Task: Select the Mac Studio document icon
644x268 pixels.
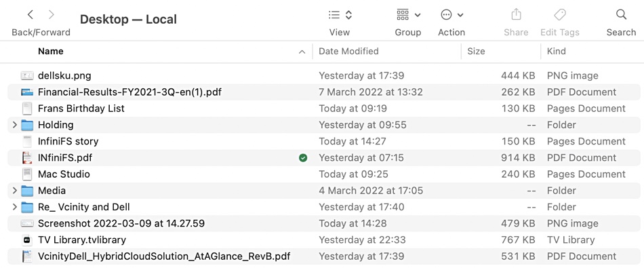Action: (27, 174)
